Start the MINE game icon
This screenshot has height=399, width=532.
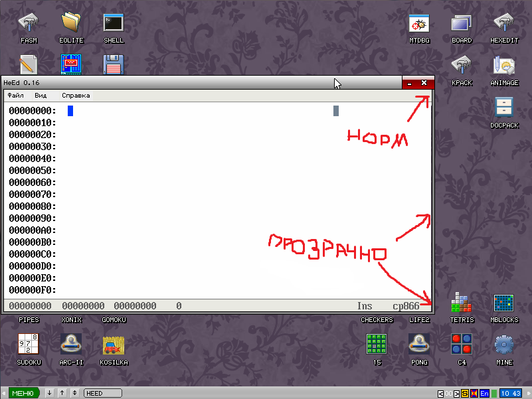point(504,346)
